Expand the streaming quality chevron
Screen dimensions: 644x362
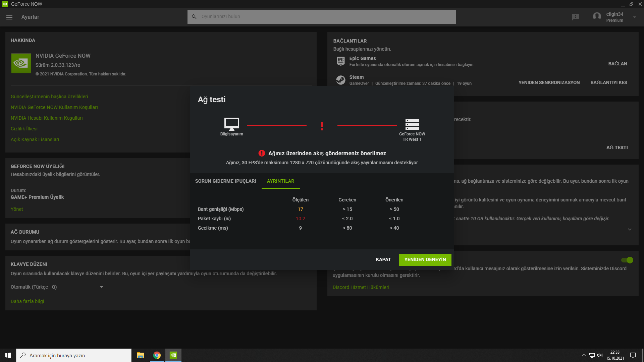tap(630, 229)
